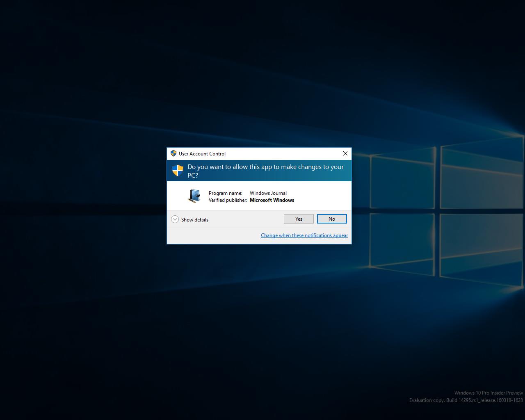Open Change when these notifications appear link

(x=304, y=235)
